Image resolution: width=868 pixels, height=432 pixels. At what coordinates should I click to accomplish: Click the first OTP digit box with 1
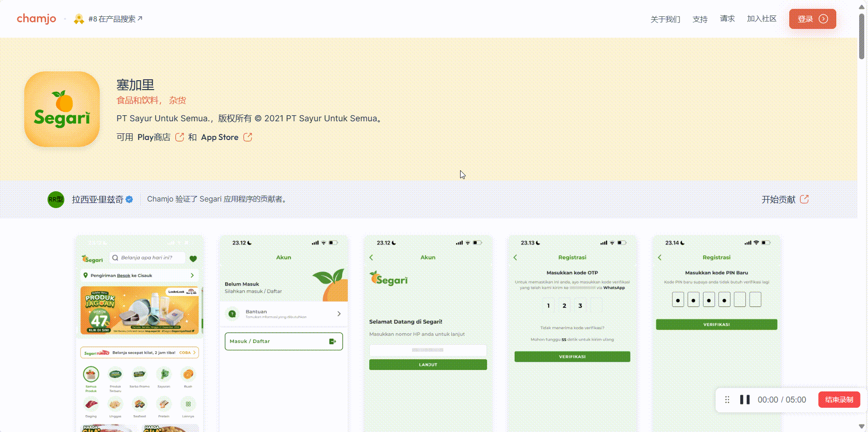[548, 306]
